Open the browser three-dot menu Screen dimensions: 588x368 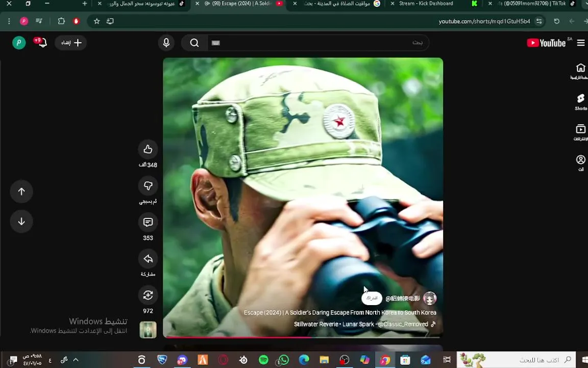[9, 21]
